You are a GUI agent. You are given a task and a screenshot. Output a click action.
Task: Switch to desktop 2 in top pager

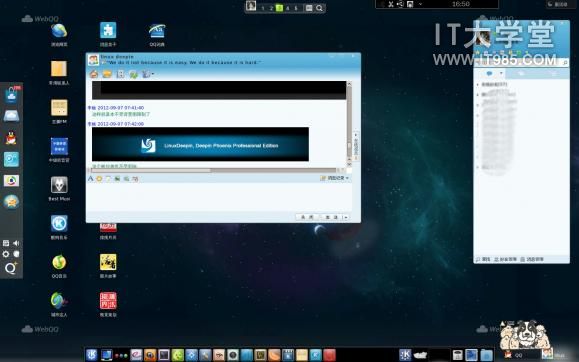[x=271, y=8]
